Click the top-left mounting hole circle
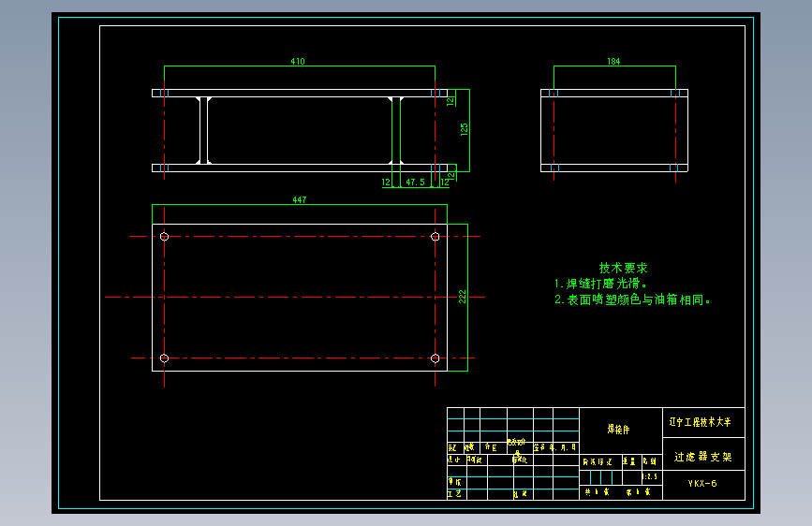Viewport: 812px width, 526px height. pos(164,237)
